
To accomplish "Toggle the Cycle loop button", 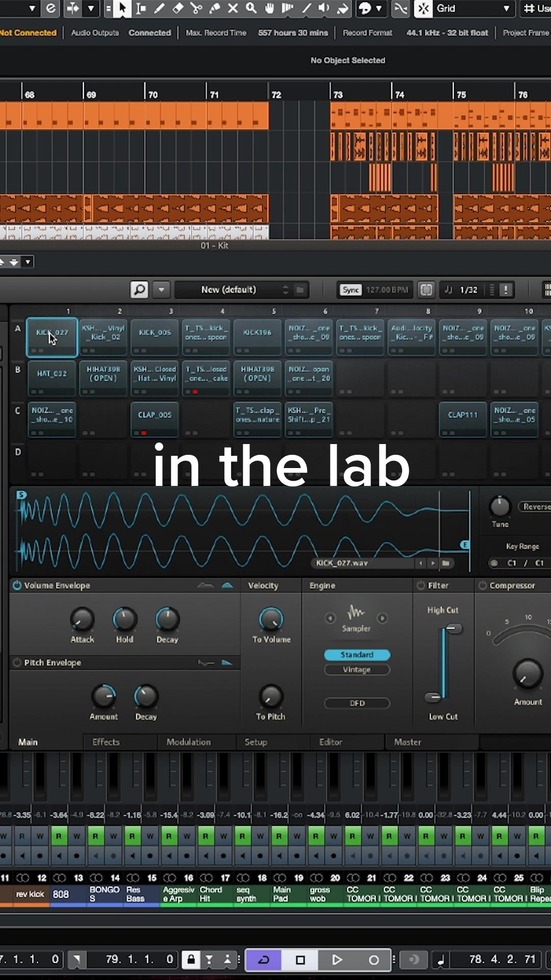I will (264, 960).
